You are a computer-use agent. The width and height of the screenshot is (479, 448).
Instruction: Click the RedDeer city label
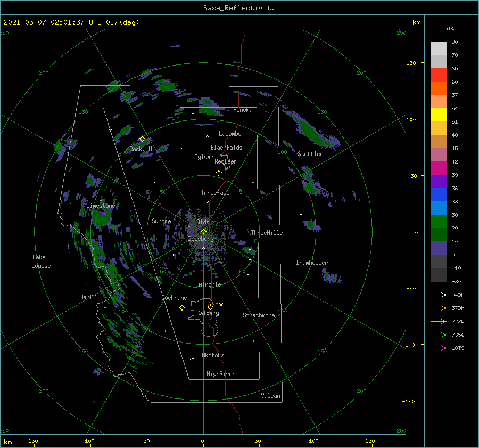pyautogui.click(x=226, y=161)
